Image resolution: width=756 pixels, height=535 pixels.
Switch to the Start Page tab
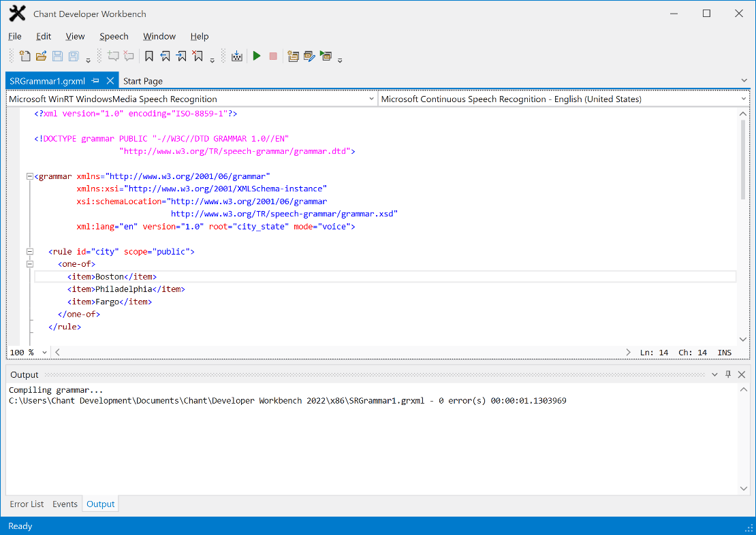tap(143, 81)
